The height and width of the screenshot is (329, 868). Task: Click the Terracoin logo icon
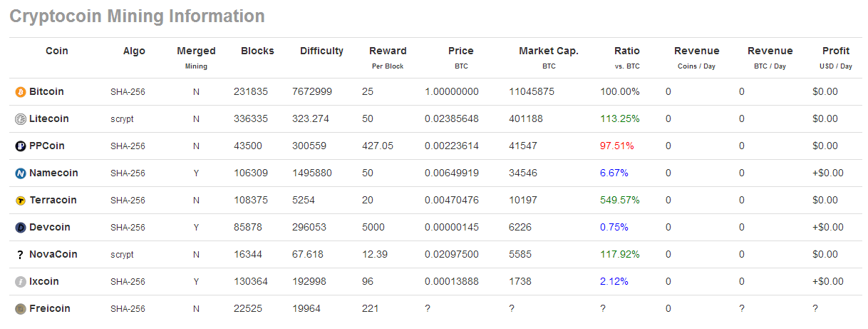tap(20, 201)
